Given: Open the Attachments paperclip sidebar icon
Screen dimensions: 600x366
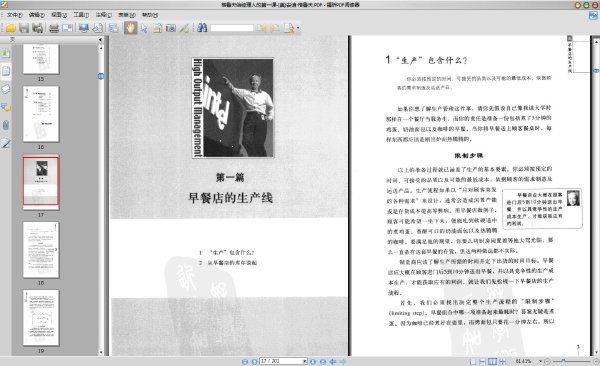Looking at the screenshot, I should coord(6,125).
